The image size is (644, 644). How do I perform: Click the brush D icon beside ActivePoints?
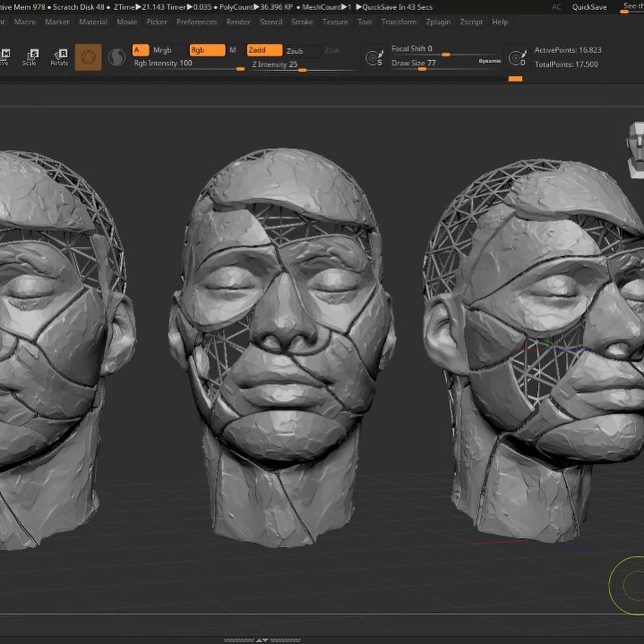point(517,58)
